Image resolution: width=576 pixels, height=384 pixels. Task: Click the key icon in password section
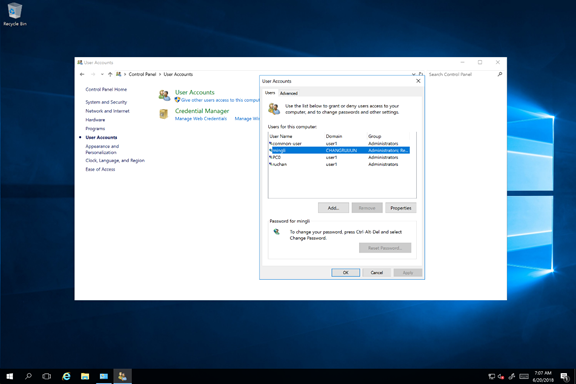click(277, 232)
